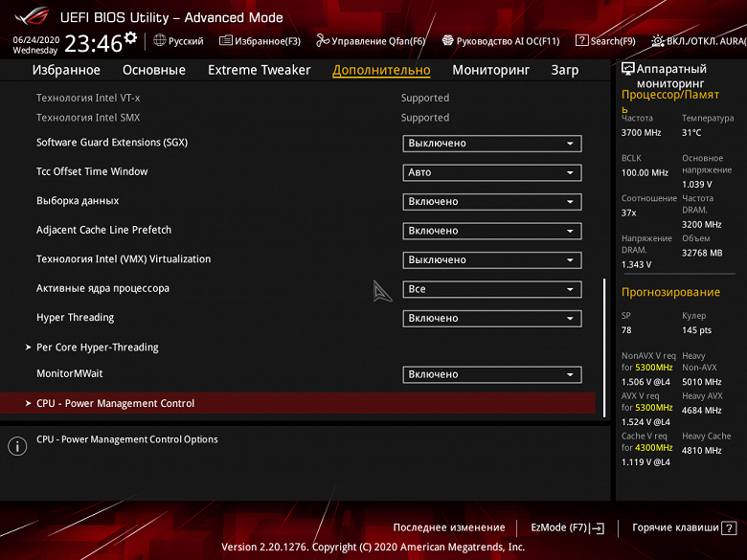Click 3200 MHz DRAM frequency value
This screenshot has height=560, width=747.
pyautogui.click(x=701, y=224)
